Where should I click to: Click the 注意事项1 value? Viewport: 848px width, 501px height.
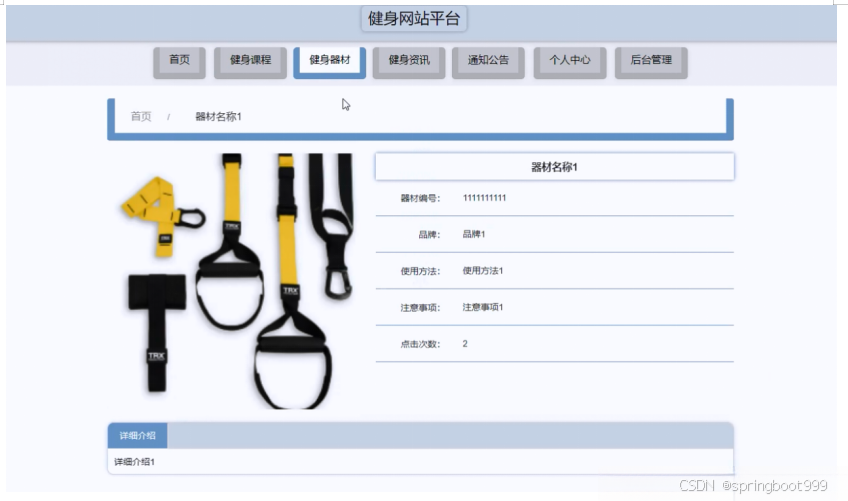click(483, 307)
